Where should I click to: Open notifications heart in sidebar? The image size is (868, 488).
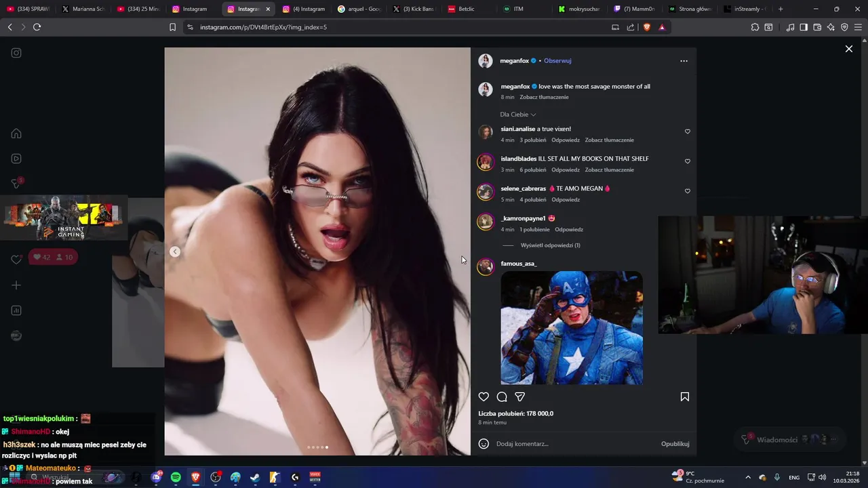tap(16, 260)
